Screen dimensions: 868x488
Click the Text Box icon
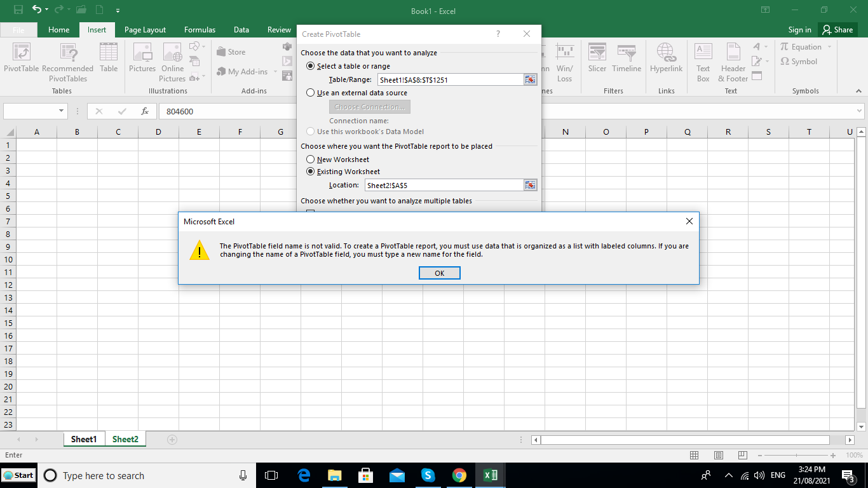703,62
